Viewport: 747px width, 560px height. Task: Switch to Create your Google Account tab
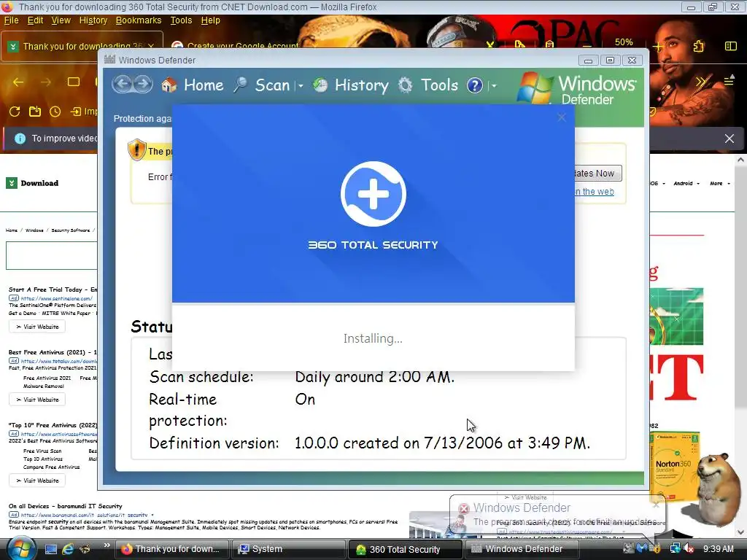[x=236, y=46]
